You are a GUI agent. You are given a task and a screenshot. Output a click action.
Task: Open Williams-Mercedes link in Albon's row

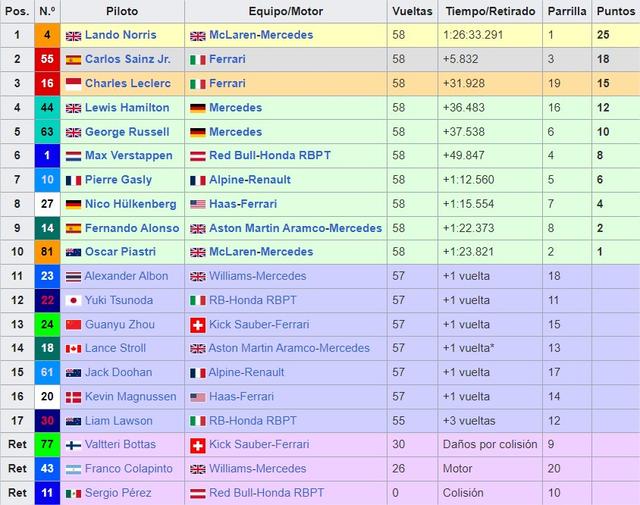(x=258, y=276)
